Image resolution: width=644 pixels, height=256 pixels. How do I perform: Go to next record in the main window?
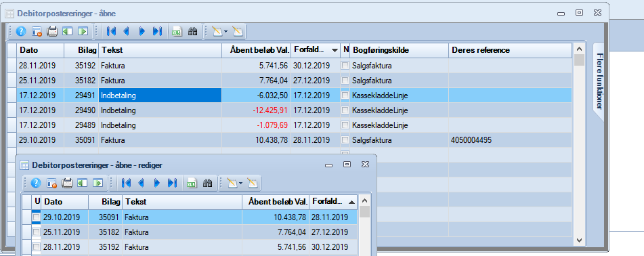tap(142, 31)
